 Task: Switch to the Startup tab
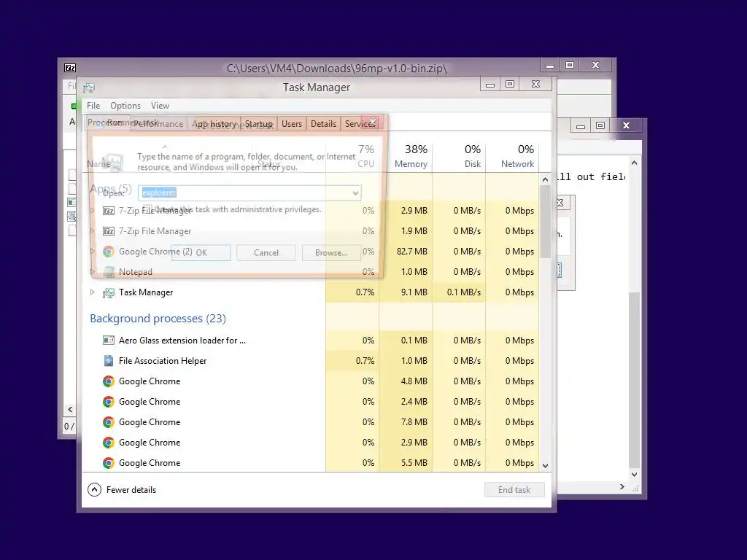tap(259, 124)
